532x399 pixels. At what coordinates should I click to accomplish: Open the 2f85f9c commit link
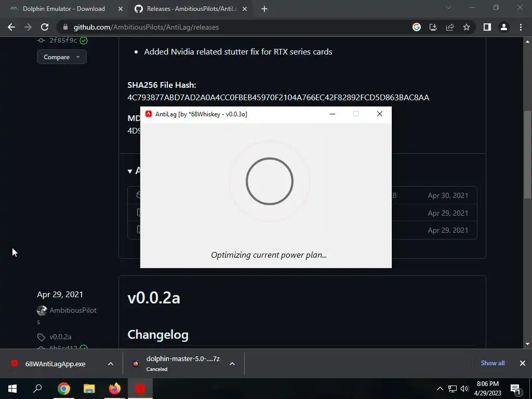tap(63, 41)
